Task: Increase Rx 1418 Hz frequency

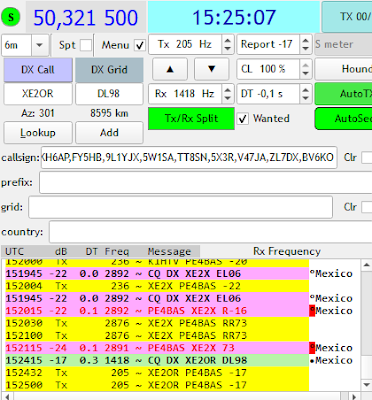Action: (x=227, y=90)
